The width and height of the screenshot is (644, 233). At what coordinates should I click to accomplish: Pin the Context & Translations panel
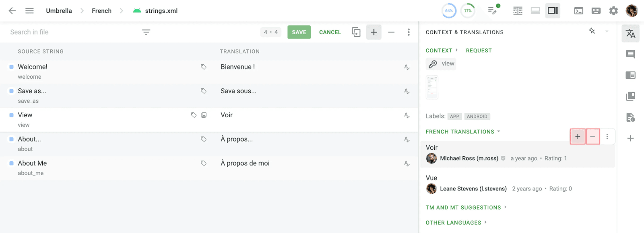tap(592, 31)
